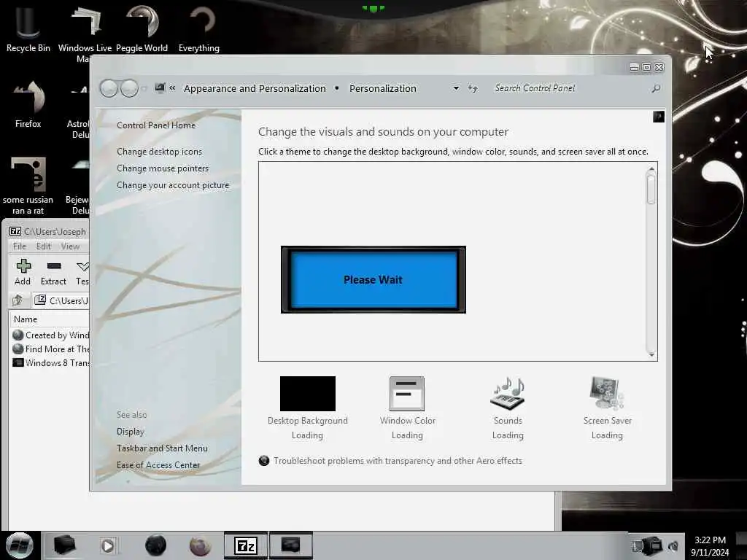
Task: Click the Start orb on the taskbar
Action: (19, 545)
